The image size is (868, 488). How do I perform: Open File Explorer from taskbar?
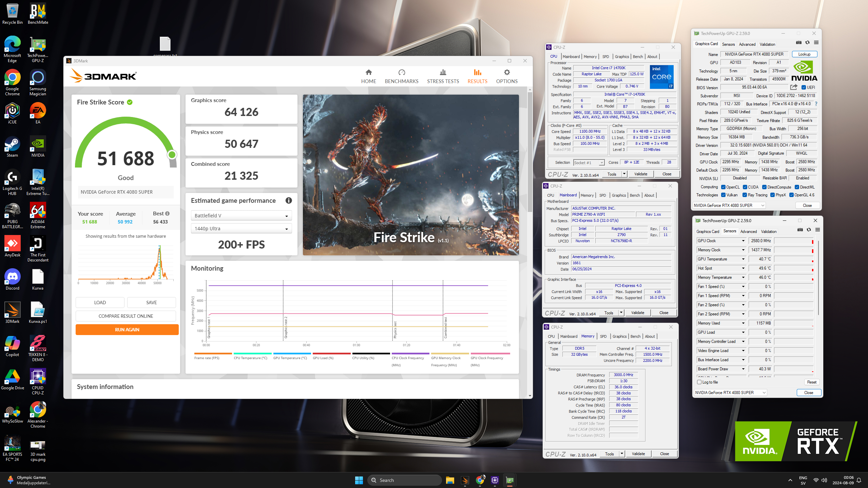450,480
